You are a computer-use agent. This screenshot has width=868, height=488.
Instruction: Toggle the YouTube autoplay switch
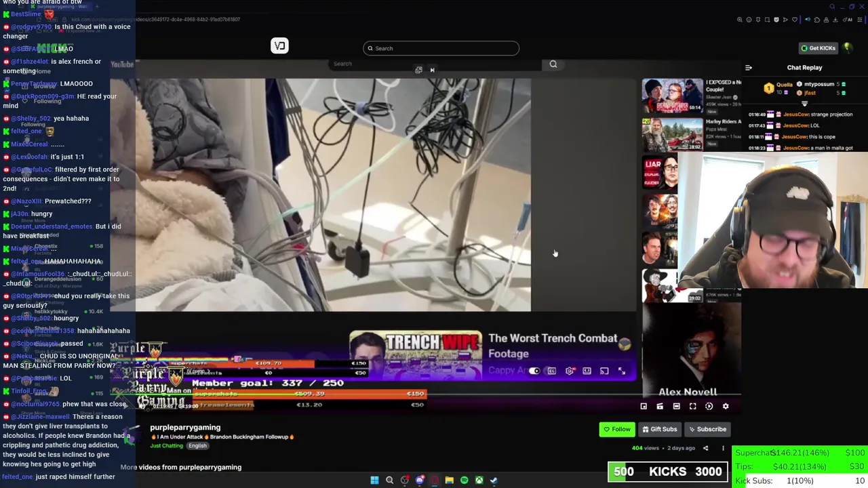pyautogui.click(x=534, y=371)
